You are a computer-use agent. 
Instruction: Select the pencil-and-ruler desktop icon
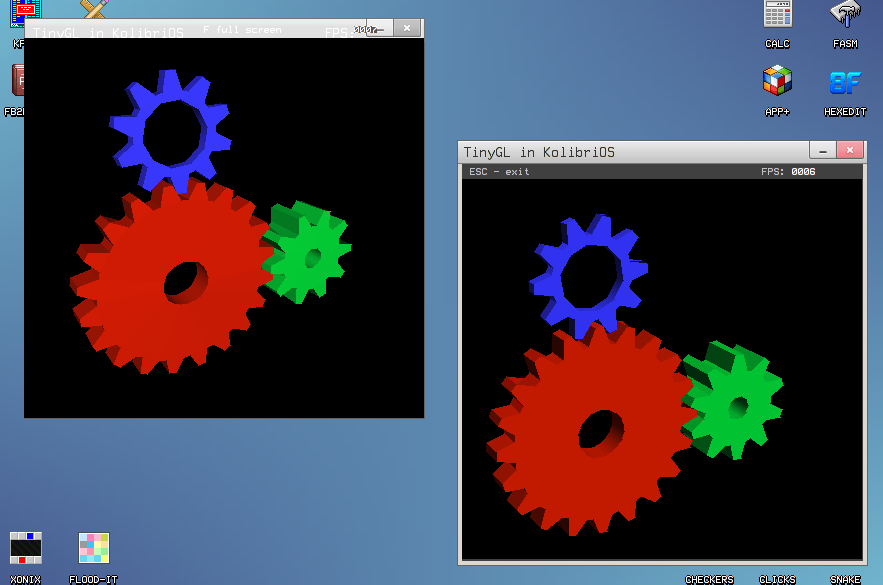(92, 12)
